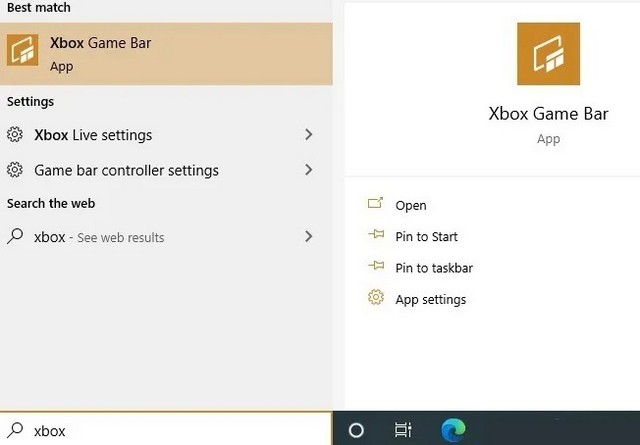Image resolution: width=640 pixels, height=445 pixels.
Task: Click the pin icon beside Pin to Start
Action: 376,234
